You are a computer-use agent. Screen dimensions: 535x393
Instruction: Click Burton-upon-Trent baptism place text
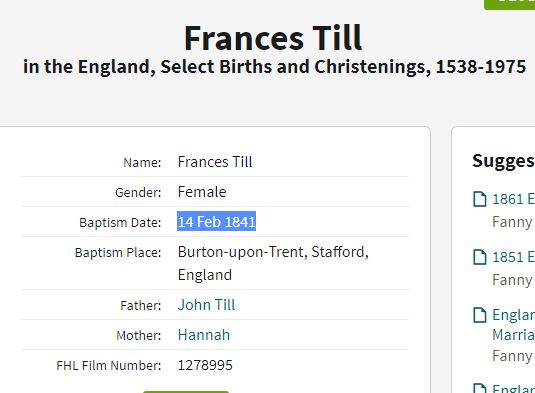pos(273,263)
